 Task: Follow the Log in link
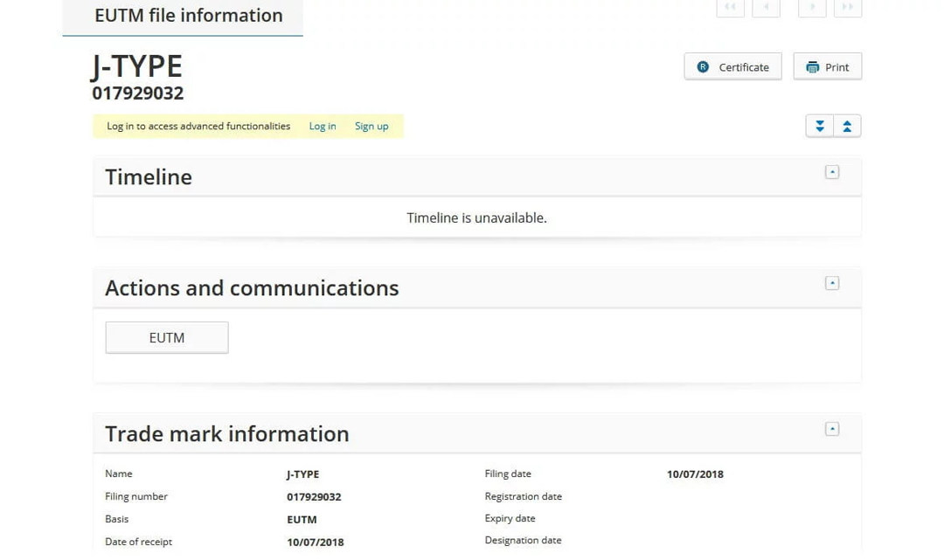click(x=323, y=127)
